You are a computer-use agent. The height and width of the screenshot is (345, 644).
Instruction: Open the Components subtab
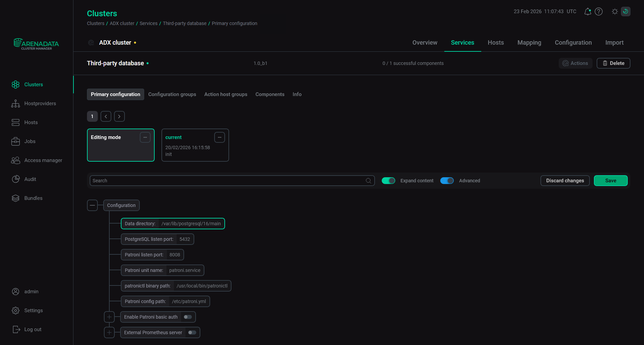[270, 94]
